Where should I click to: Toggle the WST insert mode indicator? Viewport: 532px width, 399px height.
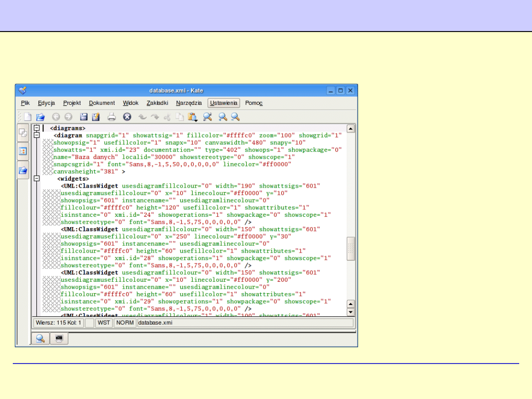coord(103,323)
